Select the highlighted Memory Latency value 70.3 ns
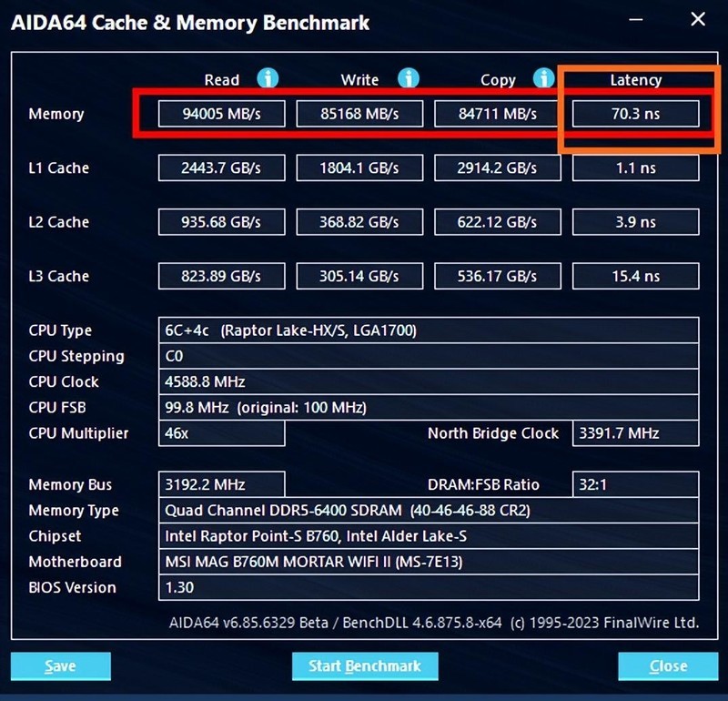The image size is (728, 701). tap(635, 113)
